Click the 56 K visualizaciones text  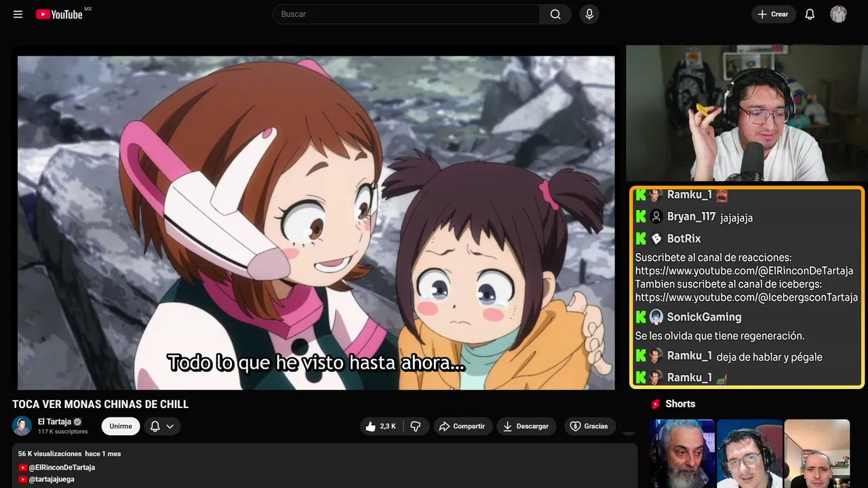pos(50,453)
